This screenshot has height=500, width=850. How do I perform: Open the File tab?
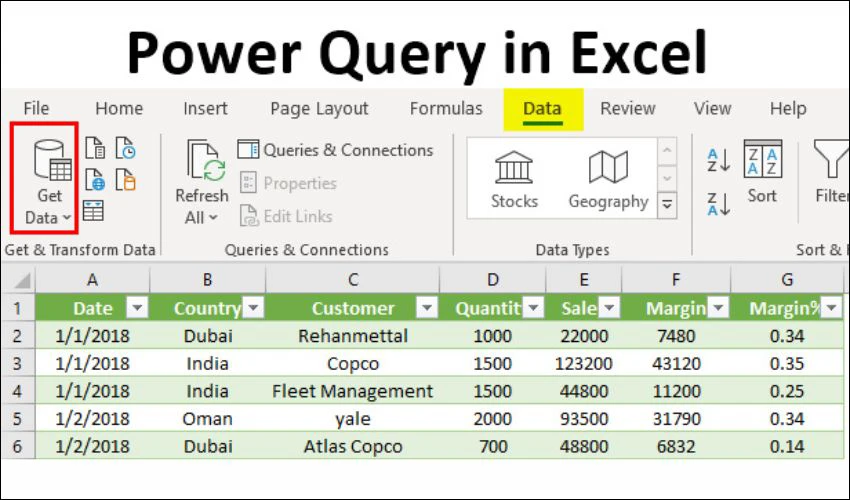[36, 108]
